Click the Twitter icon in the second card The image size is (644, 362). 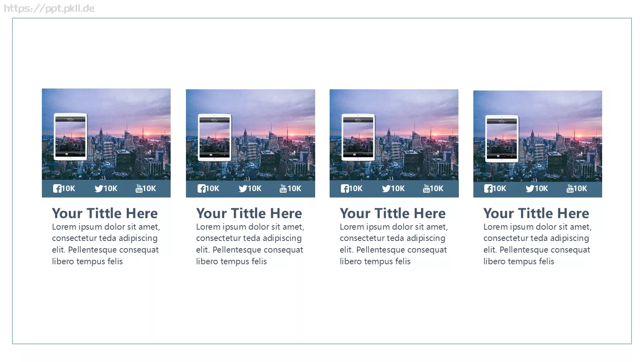point(243,189)
